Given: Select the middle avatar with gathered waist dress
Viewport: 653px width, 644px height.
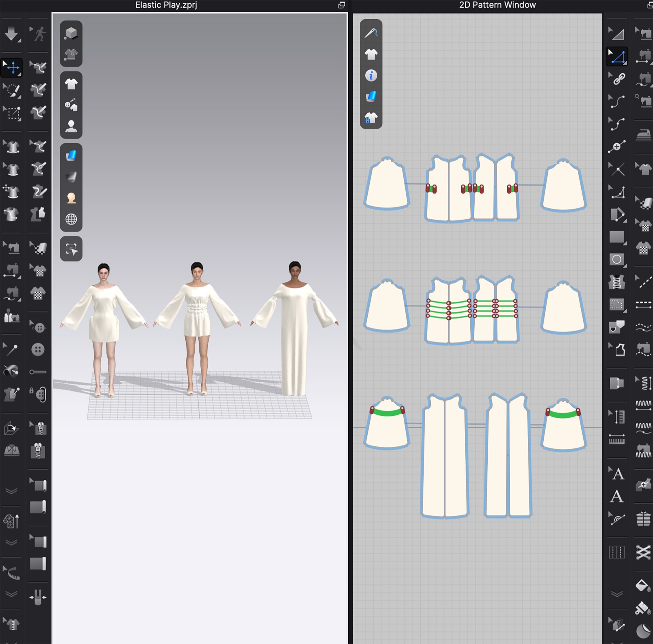Looking at the screenshot, I should 197,329.
